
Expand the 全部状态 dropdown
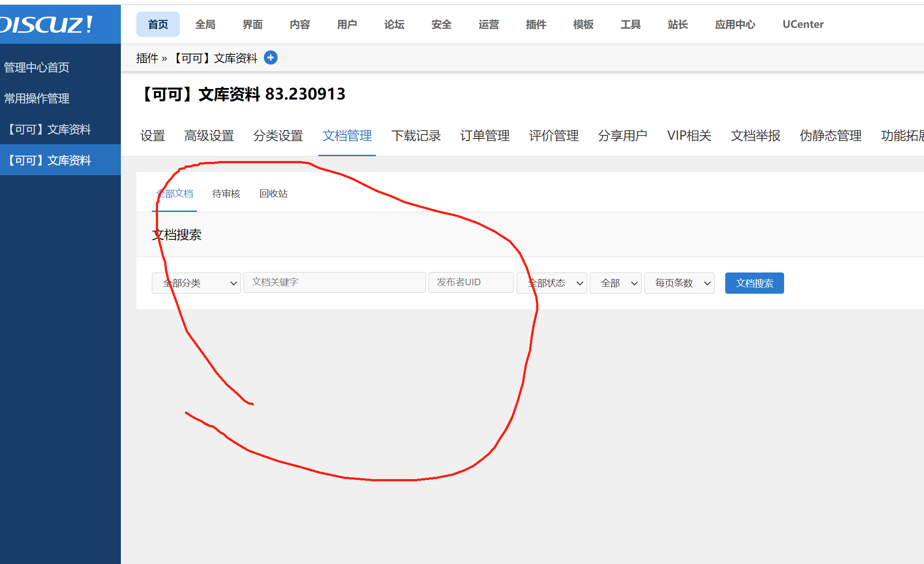[552, 283]
